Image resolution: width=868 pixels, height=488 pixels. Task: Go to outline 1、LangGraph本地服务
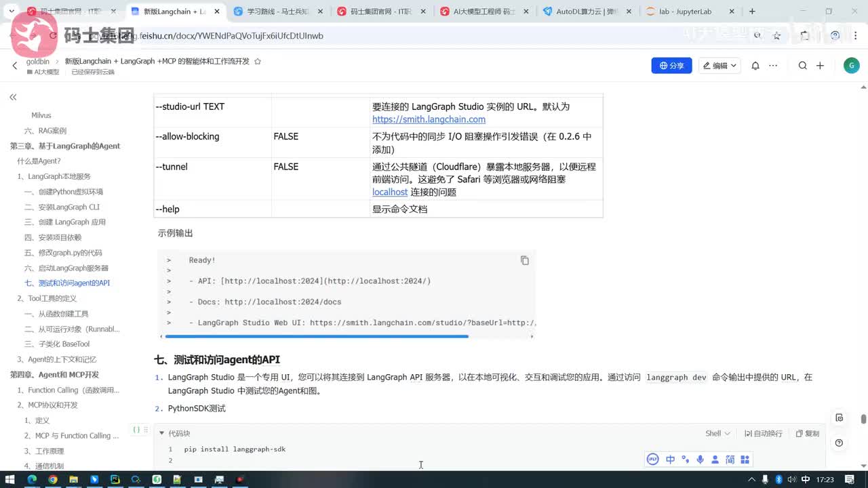pos(54,176)
